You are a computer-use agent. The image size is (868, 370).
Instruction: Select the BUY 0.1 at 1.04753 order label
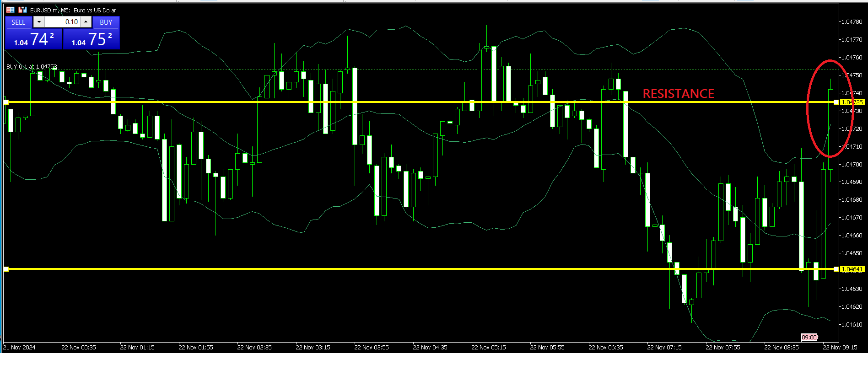click(x=31, y=67)
